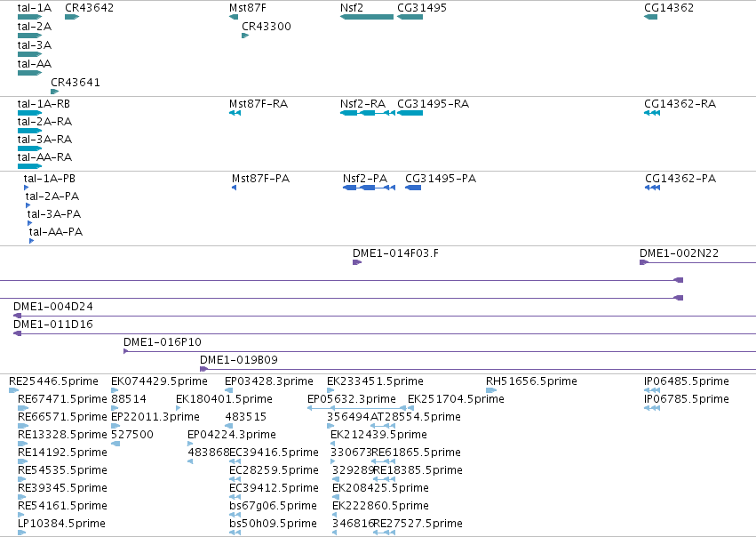Click EST bs50h09.5prime
This screenshot has height=537, width=756.
273,524
